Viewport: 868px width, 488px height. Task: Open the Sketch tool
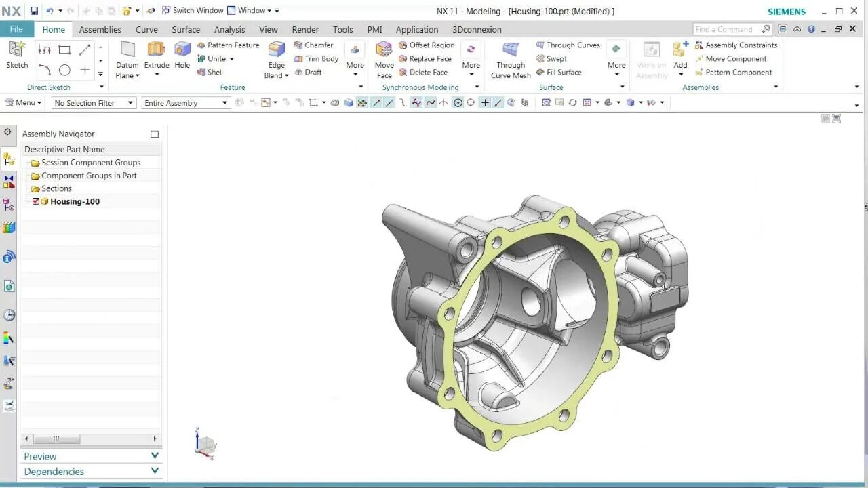click(x=17, y=55)
